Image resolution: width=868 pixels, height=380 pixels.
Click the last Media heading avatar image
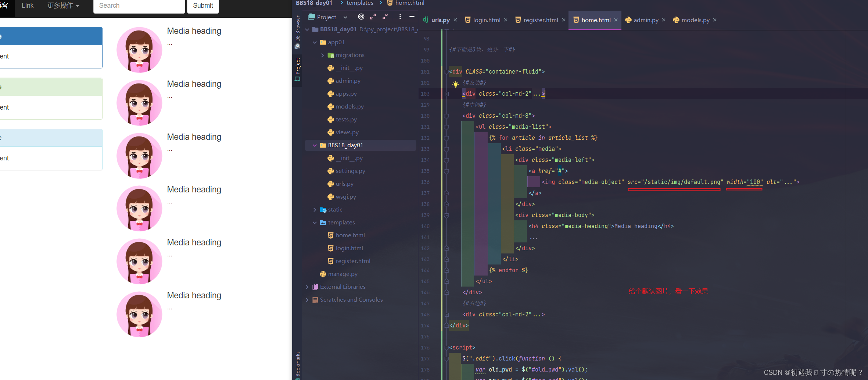pos(139,315)
